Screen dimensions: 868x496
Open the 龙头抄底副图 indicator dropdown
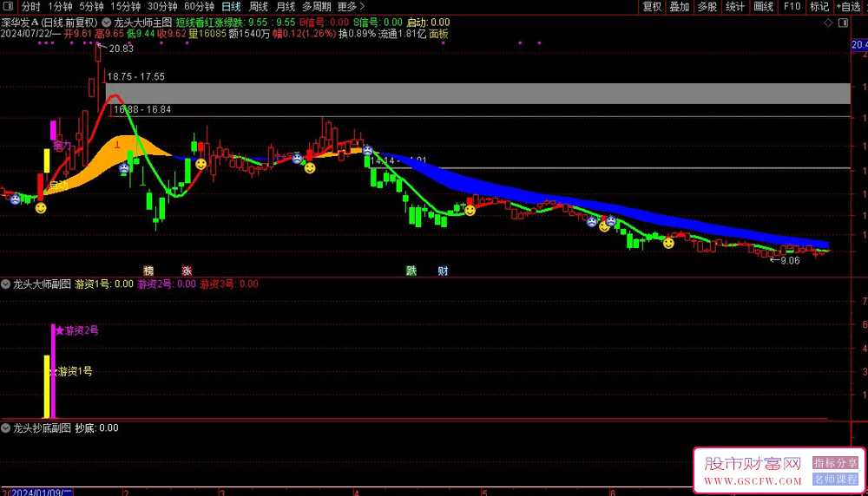pos(5,428)
